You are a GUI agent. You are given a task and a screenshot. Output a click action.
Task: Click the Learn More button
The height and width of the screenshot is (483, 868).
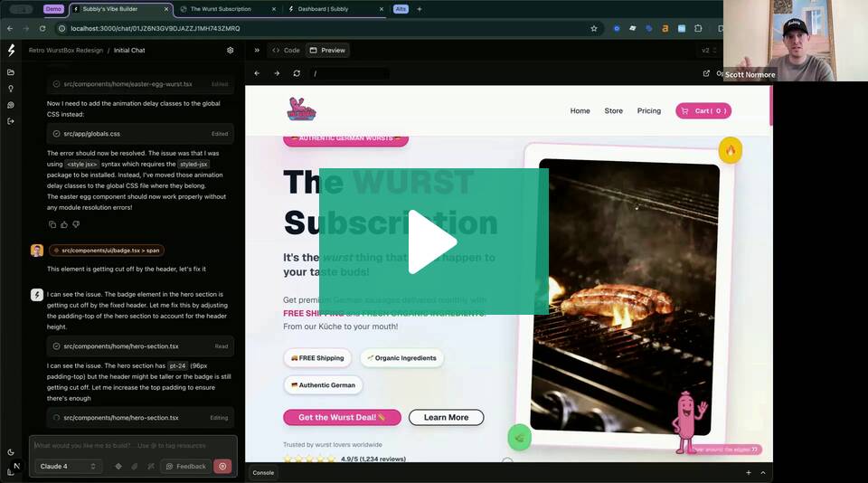click(446, 417)
